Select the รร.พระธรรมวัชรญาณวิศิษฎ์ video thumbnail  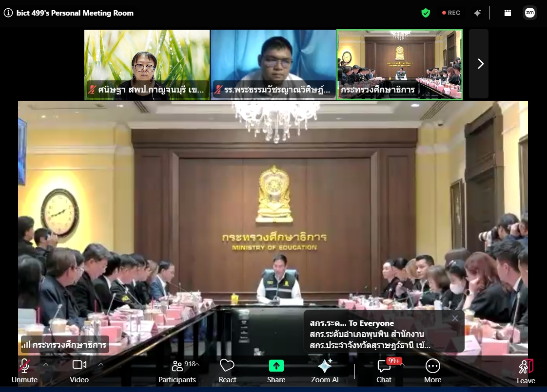click(x=273, y=65)
